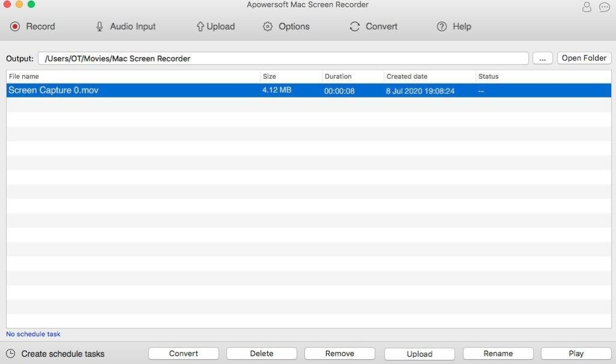Sort by Size column header
This screenshot has width=616, height=364.
pyautogui.click(x=291, y=76)
